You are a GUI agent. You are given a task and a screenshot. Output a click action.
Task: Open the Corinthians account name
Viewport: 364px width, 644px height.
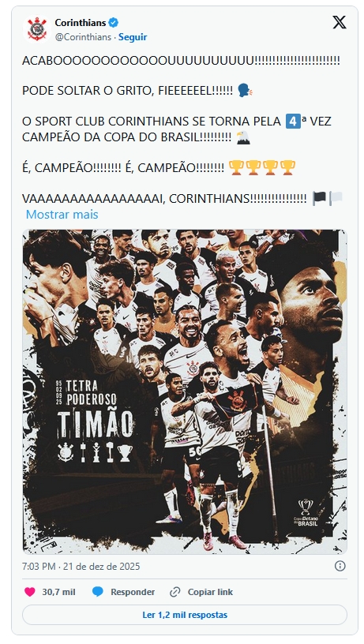[x=81, y=23]
